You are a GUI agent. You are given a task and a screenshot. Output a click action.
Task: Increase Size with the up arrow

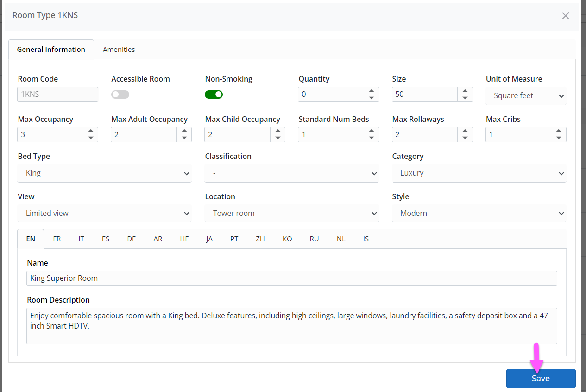point(465,91)
